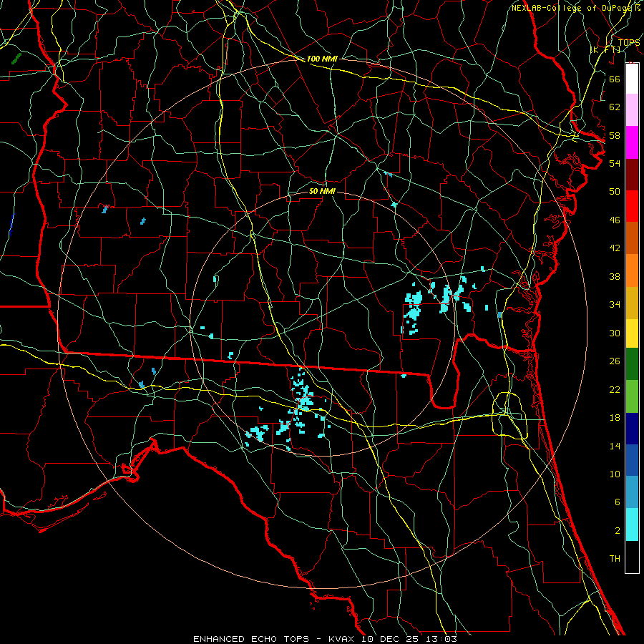Select the 'TH' legend label
The image size is (644, 644).
[615, 559]
